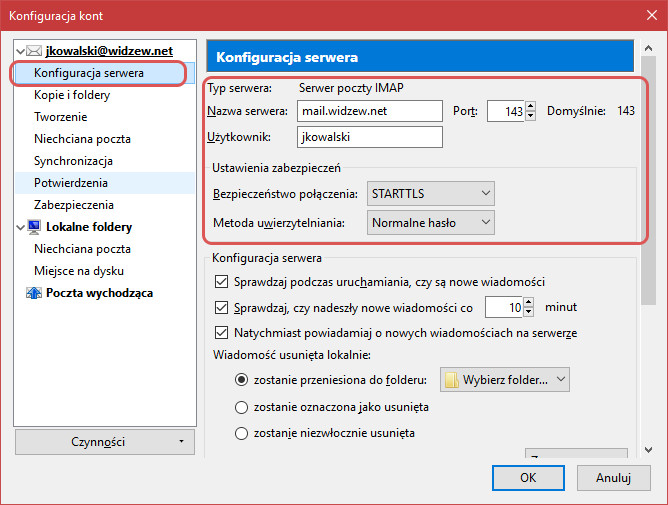This screenshot has height=505, width=668.
Task: Open the Czynności actions dropdown button
Action: click(106, 440)
